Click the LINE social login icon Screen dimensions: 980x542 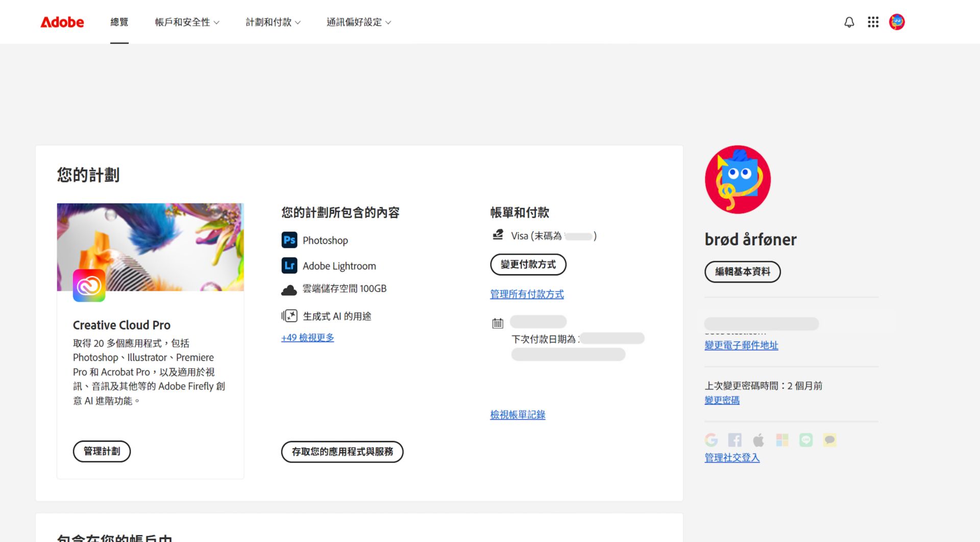[805, 440]
